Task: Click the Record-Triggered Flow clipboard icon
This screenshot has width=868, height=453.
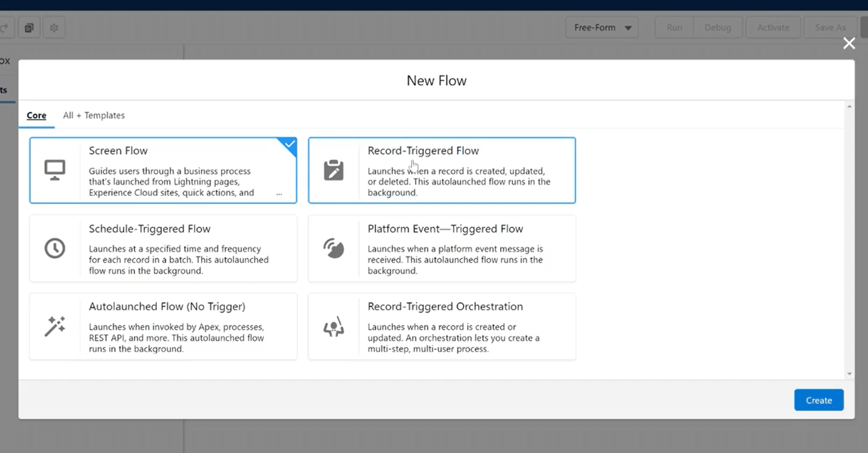Action: (x=334, y=170)
